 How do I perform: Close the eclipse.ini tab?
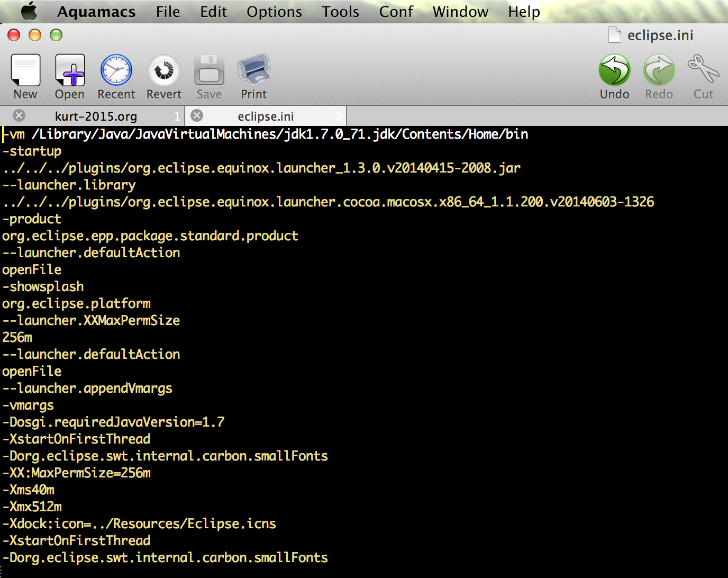197,115
